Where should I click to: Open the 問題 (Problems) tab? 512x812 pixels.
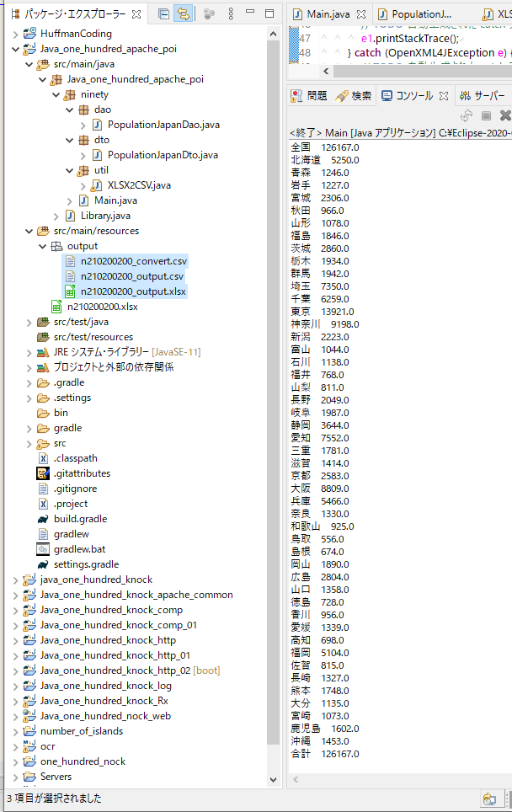(x=309, y=96)
